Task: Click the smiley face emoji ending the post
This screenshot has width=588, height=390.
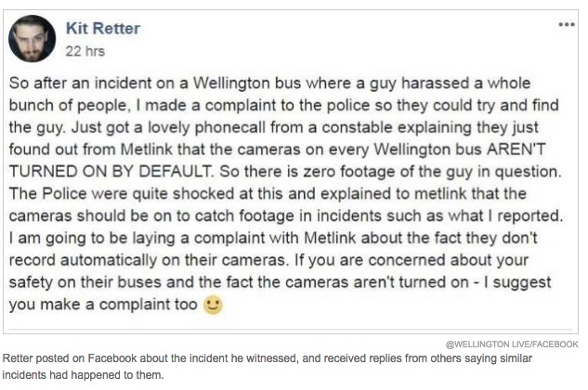Action: click(213, 305)
